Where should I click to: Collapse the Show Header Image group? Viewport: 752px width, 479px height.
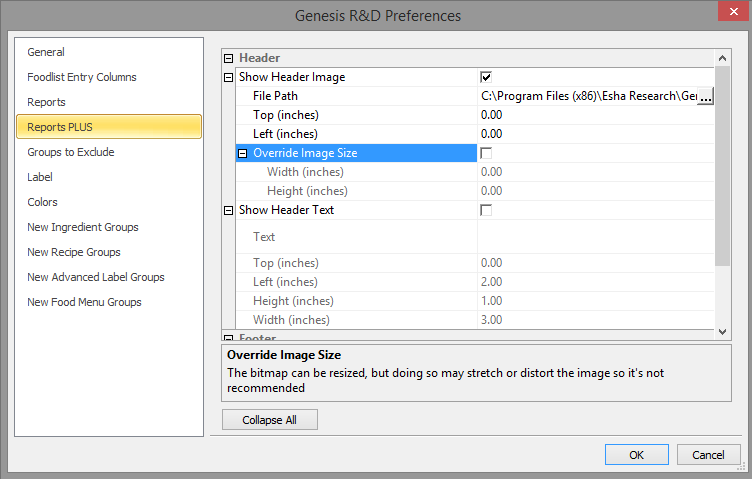[x=229, y=77]
